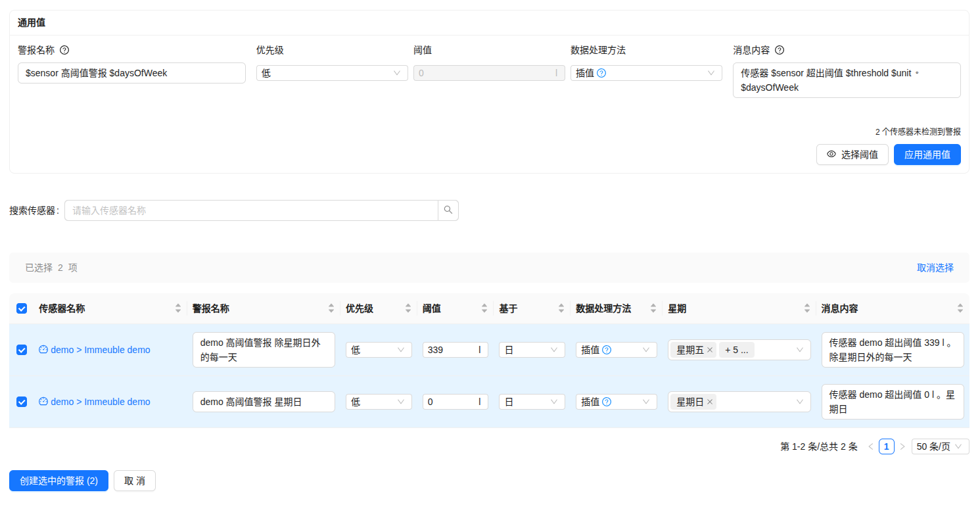Viewport: 980px width, 505px height.
Task: Click the 取消选择 link
Action: click(x=935, y=268)
